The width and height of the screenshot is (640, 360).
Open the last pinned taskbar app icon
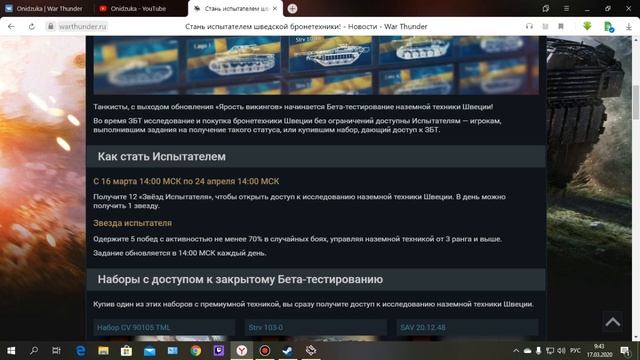[x=311, y=351]
